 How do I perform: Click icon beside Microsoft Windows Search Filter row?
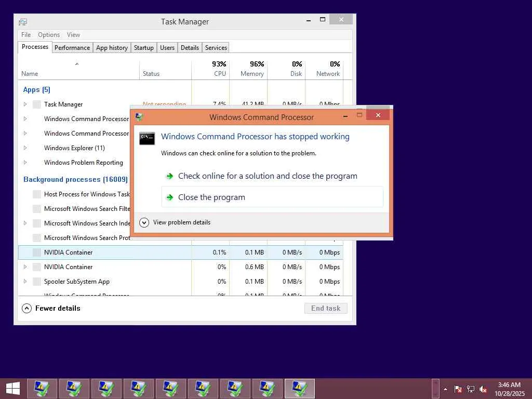pyautogui.click(x=37, y=209)
